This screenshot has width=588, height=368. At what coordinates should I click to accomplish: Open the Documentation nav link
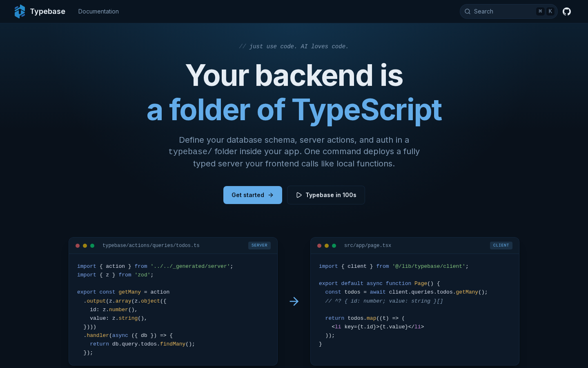pos(98,11)
